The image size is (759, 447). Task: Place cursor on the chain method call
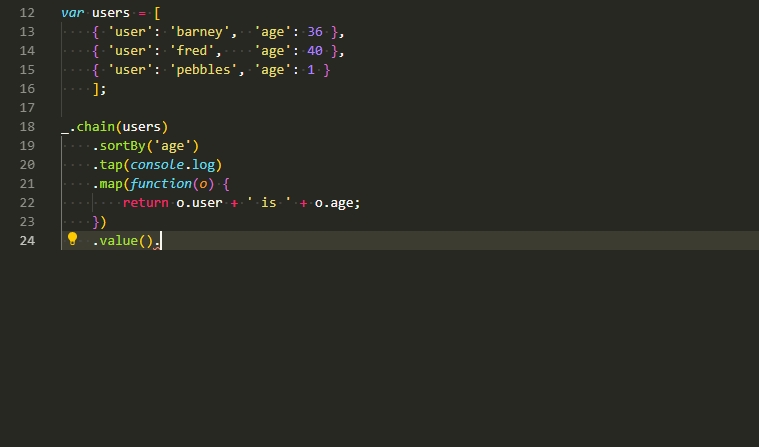[x=96, y=127]
